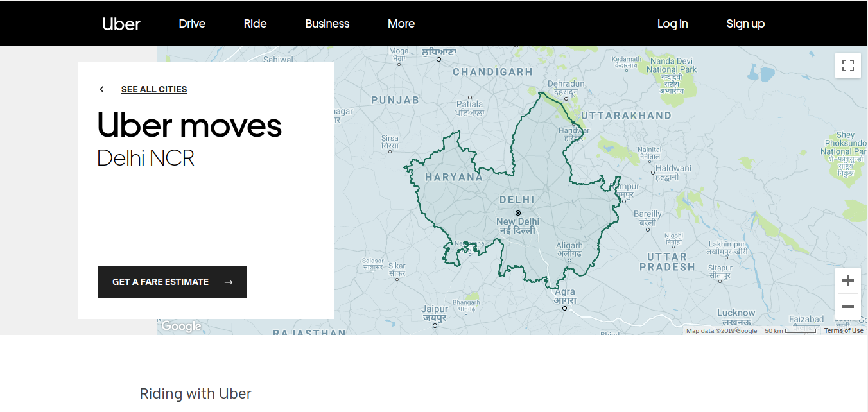Image resolution: width=868 pixels, height=412 pixels.
Task: Click the Jaipur label on map
Action: (x=435, y=313)
